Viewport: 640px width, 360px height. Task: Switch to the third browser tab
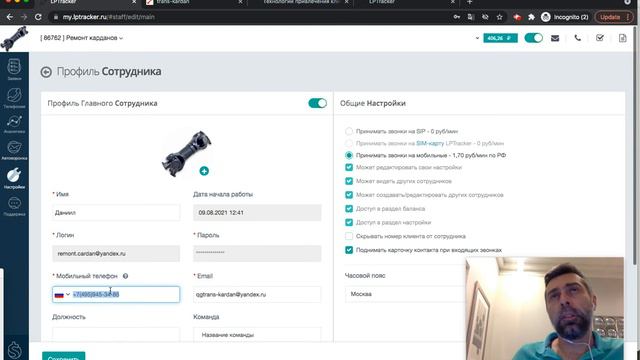[300, 2]
